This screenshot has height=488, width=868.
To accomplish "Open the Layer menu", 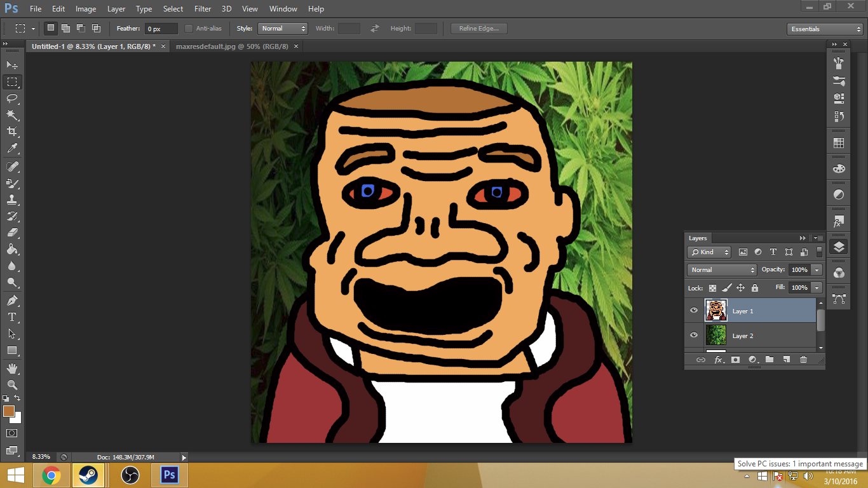I will point(116,9).
